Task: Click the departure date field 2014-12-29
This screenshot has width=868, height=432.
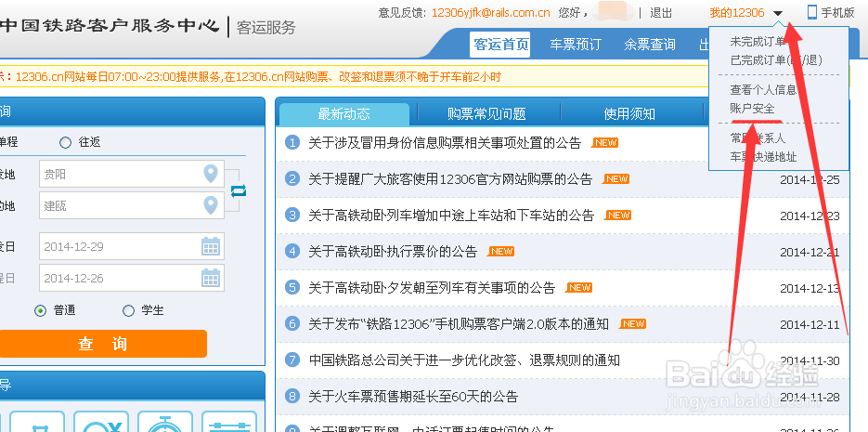Action: click(132, 246)
